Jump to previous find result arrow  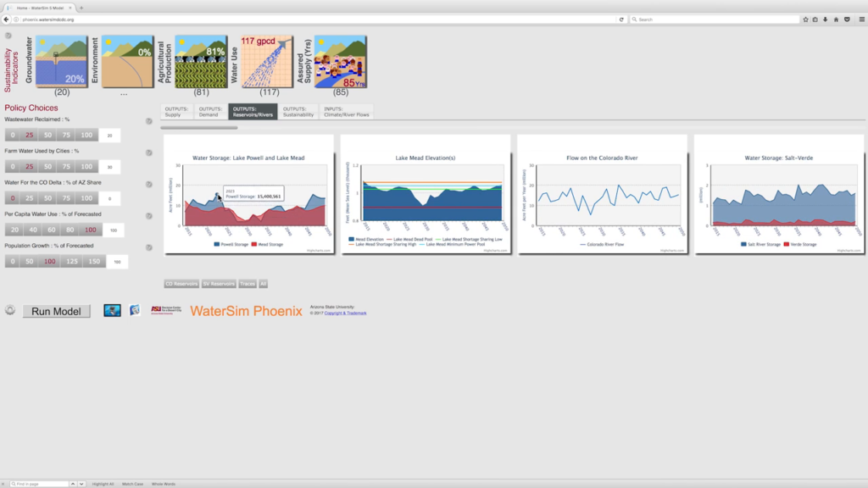pos(73,484)
